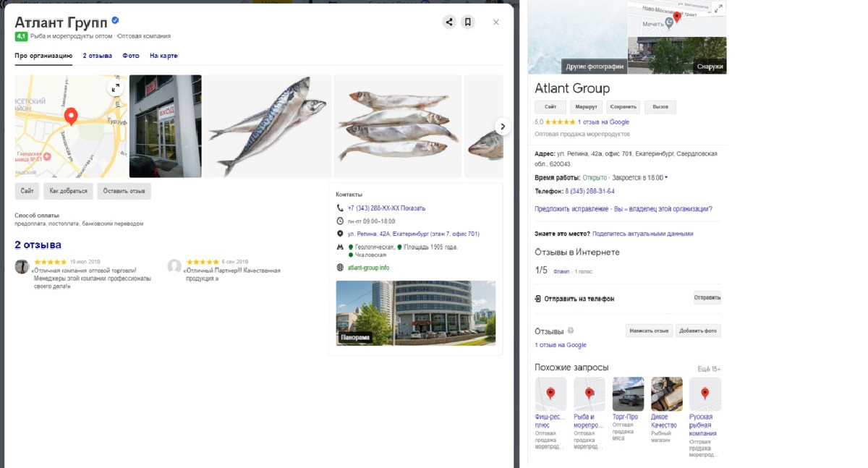Image resolution: width=868 pixels, height=468 pixels.
Task: Click the phone icon in Контакты
Action: pos(340,208)
